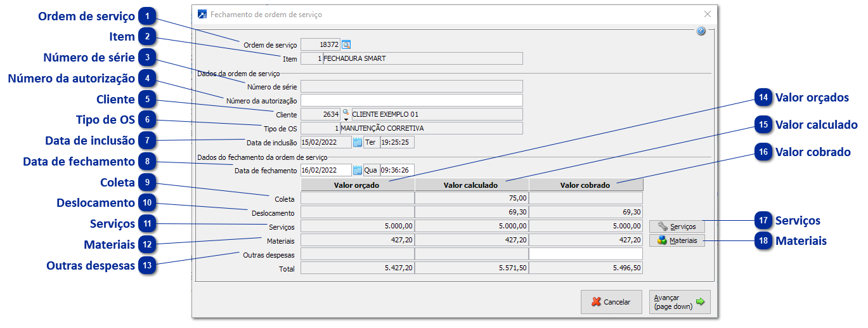Click the inclusion date 15/02/2022 field

coord(326,142)
